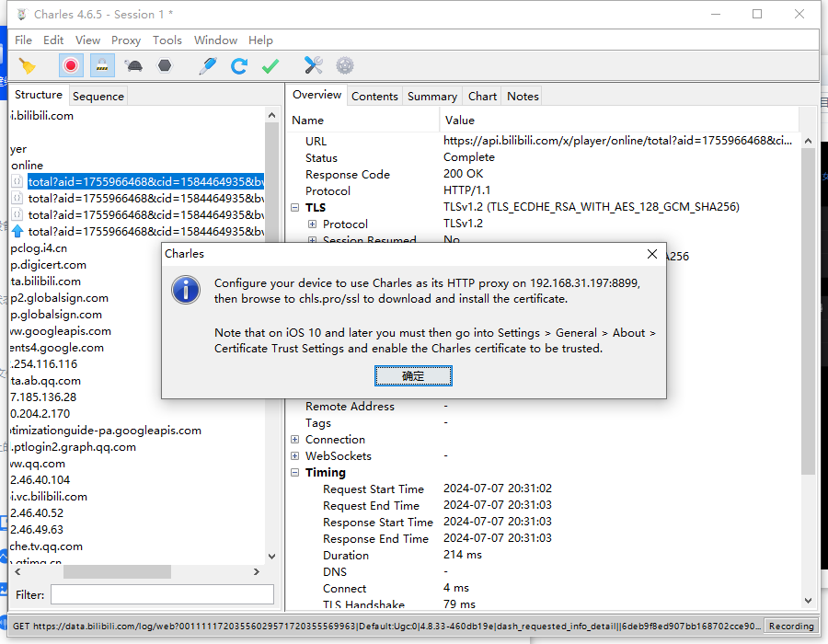828x644 pixels.
Task: Click overview pane scroll up arrow
Action: click(808, 141)
